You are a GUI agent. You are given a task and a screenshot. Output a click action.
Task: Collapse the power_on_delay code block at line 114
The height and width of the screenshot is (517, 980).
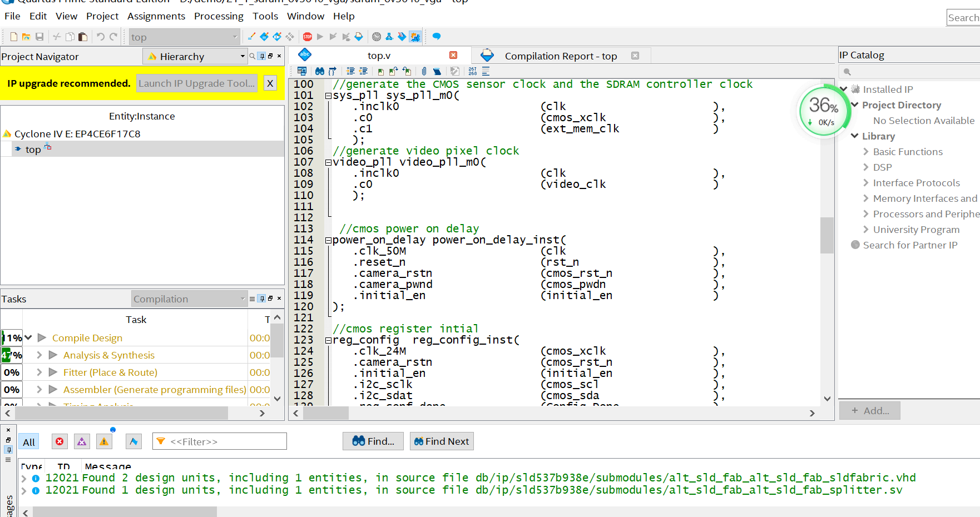tap(328, 240)
